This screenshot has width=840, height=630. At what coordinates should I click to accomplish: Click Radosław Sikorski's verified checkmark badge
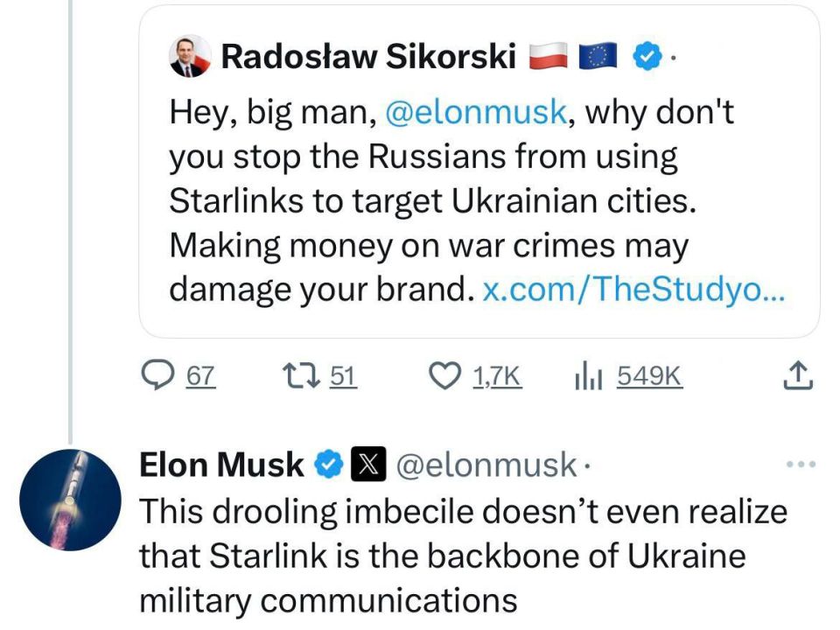pos(646,55)
